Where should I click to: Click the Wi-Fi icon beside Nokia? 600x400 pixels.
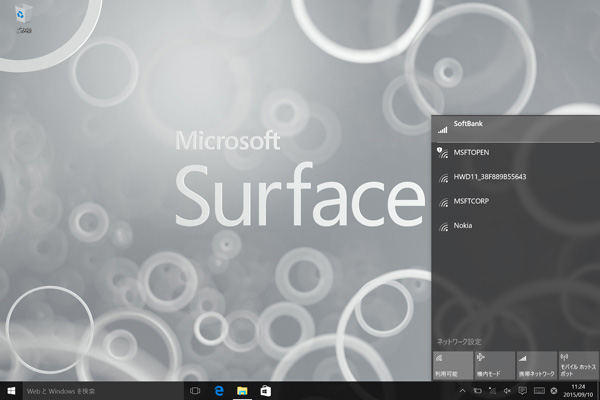[443, 227]
